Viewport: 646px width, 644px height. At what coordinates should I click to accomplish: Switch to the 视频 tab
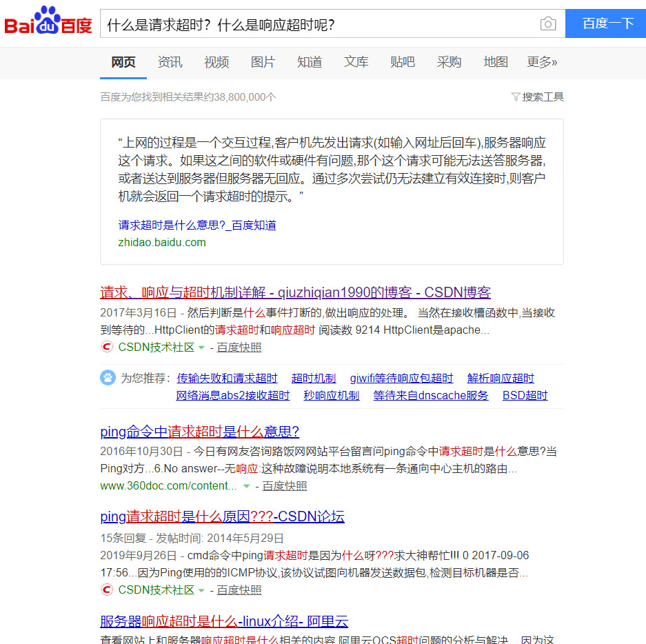[x=216, y=62]
